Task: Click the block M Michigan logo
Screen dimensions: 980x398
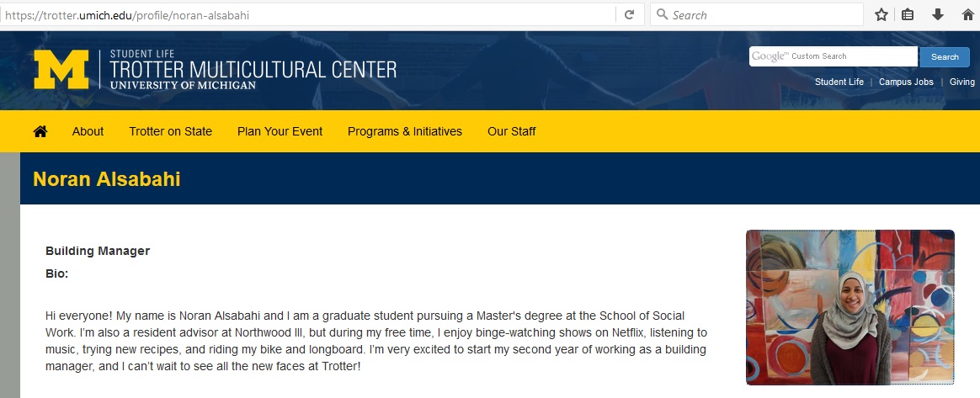Action: click(x=61, y=70)
